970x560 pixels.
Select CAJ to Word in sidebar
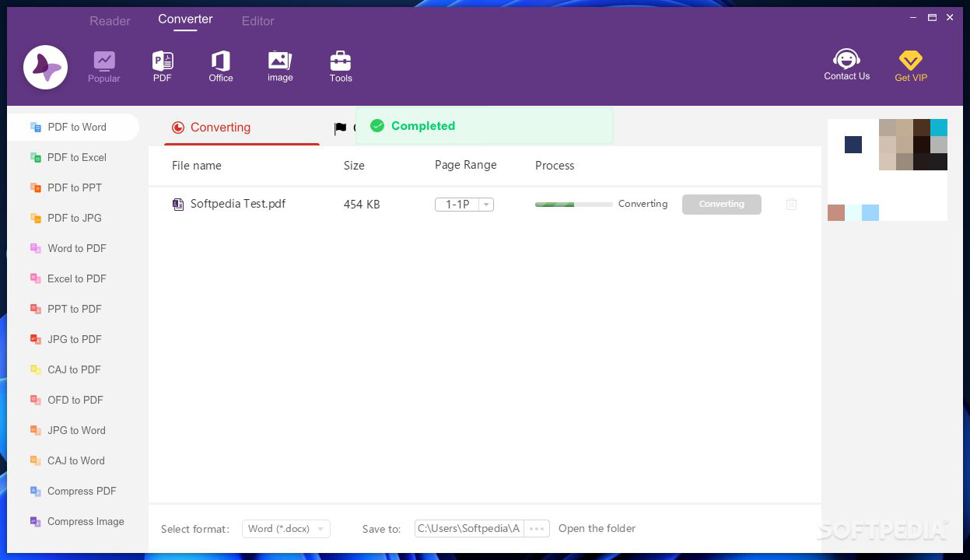point(73,460)
